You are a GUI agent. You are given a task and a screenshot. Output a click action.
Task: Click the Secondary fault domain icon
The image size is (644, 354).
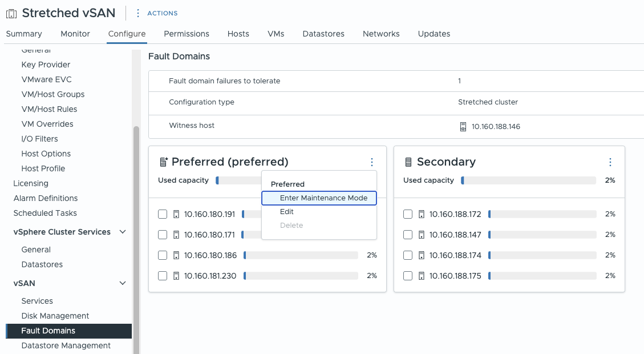[x=408, y=162]
